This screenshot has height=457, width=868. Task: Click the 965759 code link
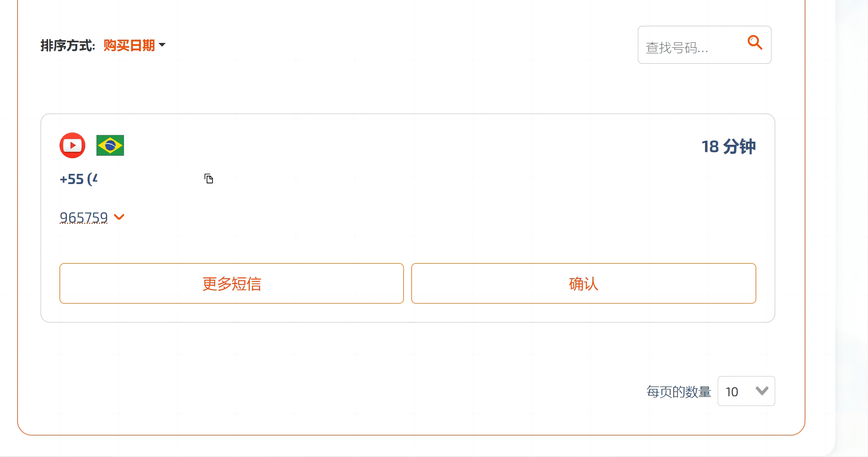pyautogui.click(x=83, y=217)
